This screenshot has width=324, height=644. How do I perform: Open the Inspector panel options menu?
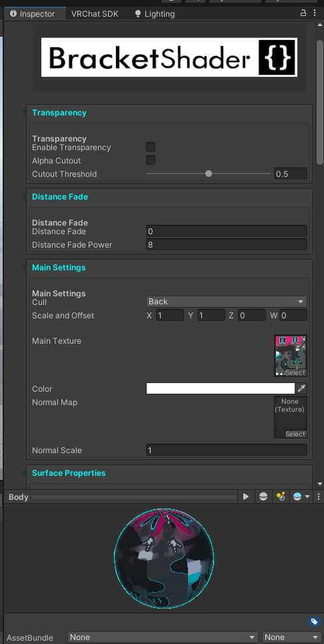pos(314,13)
